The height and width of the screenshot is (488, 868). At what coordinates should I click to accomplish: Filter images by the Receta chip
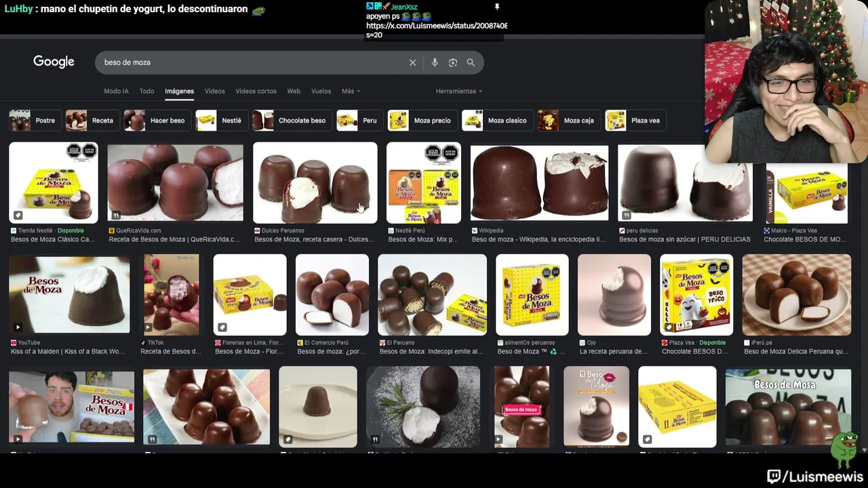(92, 121)
